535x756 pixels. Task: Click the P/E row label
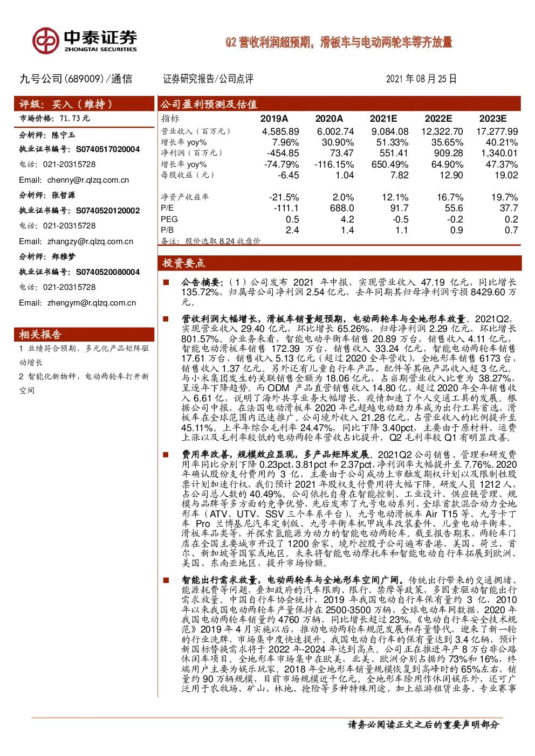point(167,208)
